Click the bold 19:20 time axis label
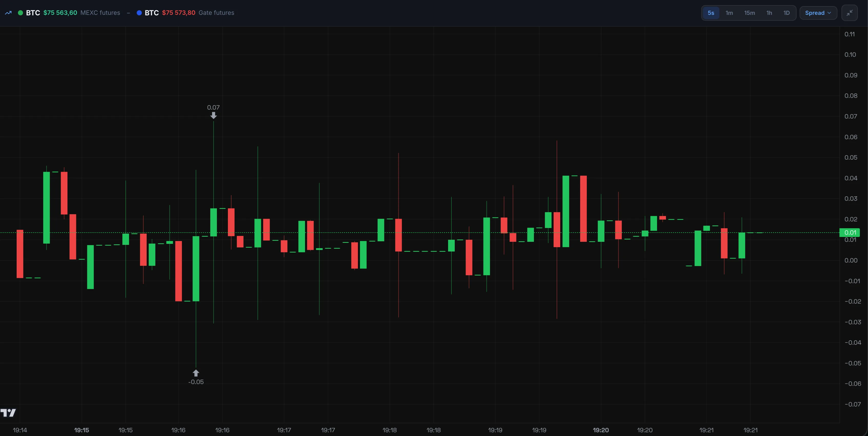 click(x=601, y=430)
